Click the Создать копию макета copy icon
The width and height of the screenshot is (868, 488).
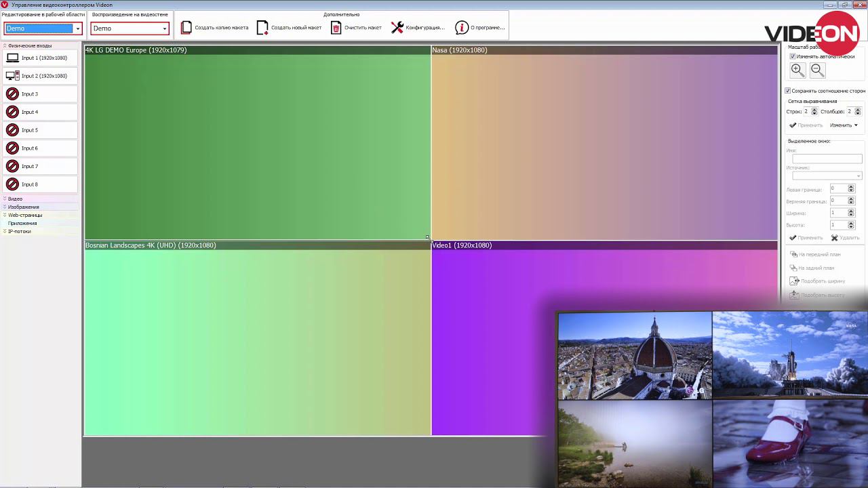point(186,28)
